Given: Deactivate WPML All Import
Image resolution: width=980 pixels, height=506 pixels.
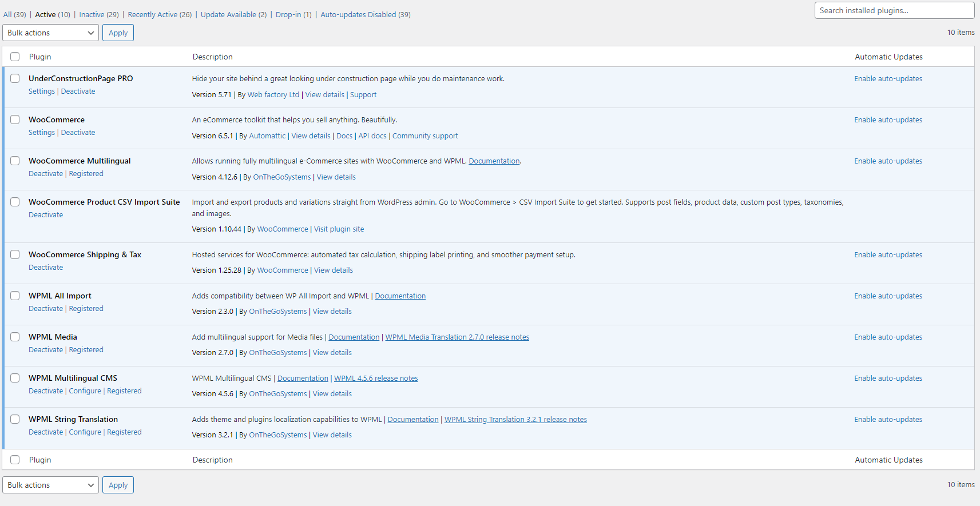Looking at the screenshot, I should pos(46,309).
